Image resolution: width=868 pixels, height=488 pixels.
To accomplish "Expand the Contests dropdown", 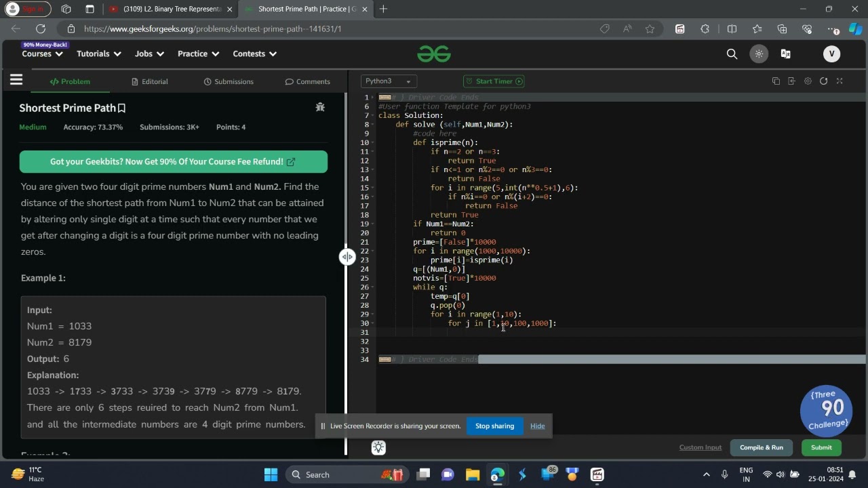I will pos(254,54).
